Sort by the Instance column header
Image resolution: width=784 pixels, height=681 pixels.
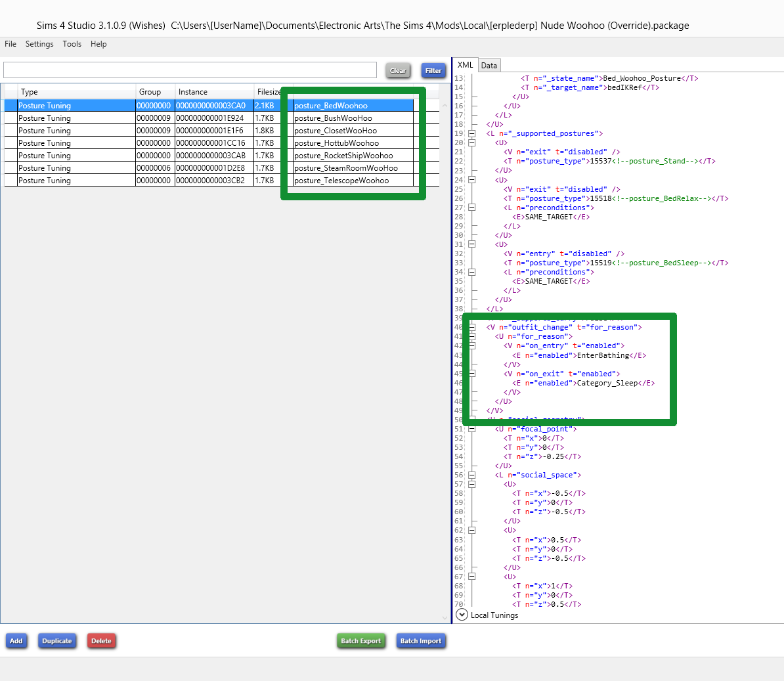point(215,92)
